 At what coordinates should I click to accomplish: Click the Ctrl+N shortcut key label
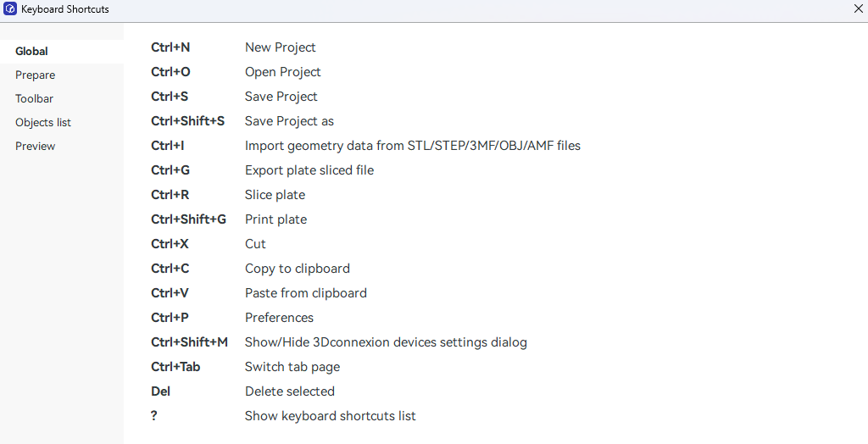(x=170, y=47)
